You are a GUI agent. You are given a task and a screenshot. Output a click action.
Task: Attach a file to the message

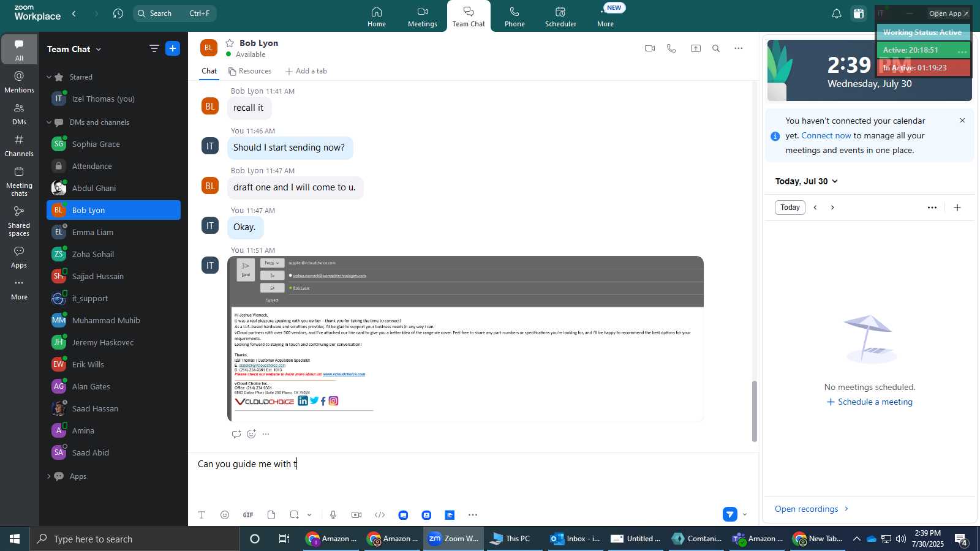(x=271, y=515)
